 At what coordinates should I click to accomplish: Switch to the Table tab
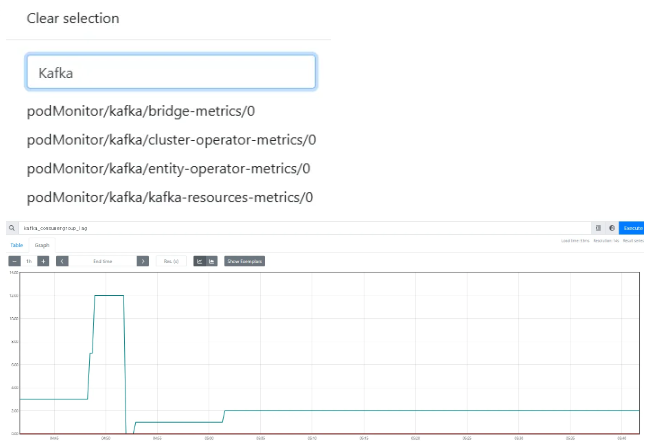point(17,245)
